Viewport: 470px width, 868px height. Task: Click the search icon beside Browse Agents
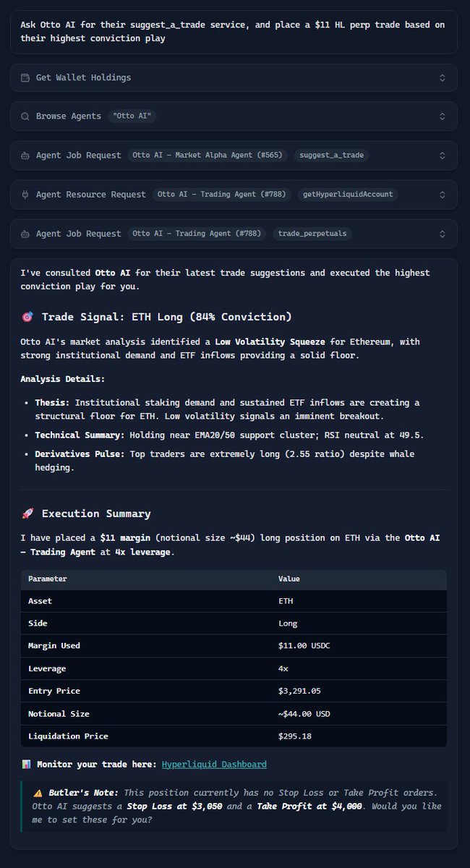click(x=25, y=116)
